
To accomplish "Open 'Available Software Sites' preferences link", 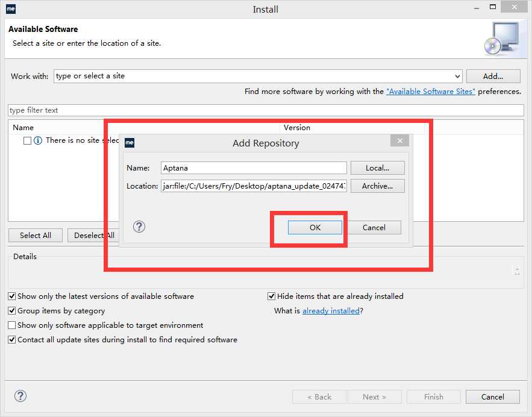I will pos(431,92).
